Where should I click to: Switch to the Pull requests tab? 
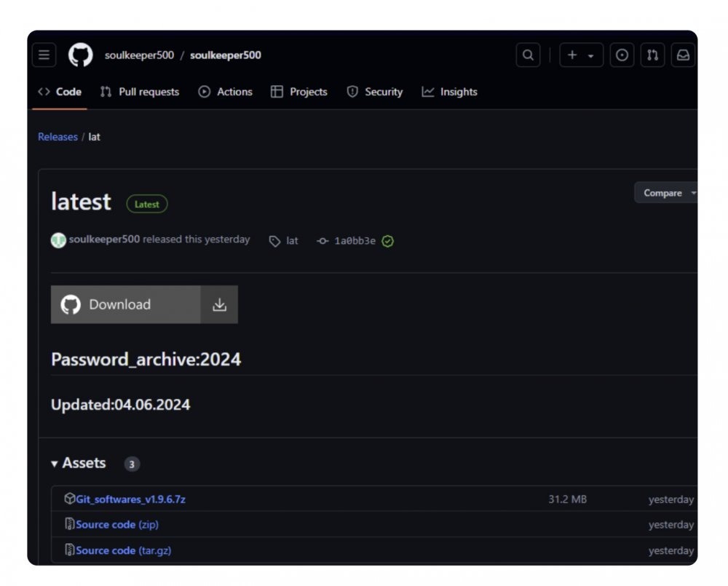point(139,92)
